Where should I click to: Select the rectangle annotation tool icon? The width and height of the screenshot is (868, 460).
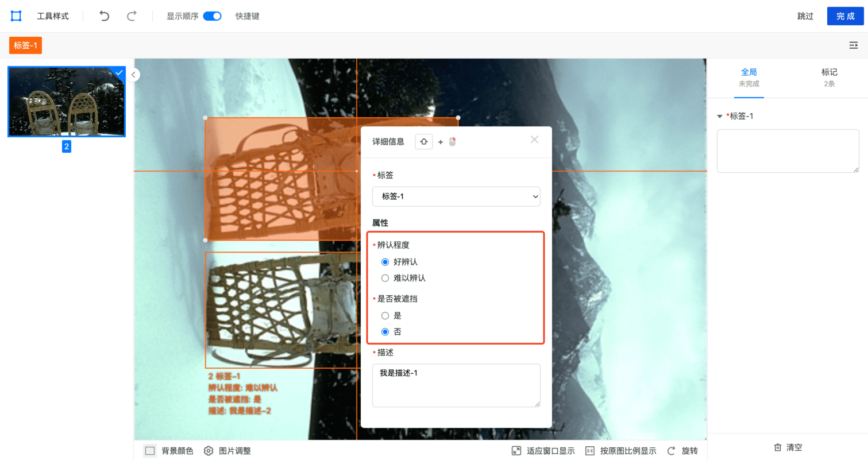pos(16,16)
